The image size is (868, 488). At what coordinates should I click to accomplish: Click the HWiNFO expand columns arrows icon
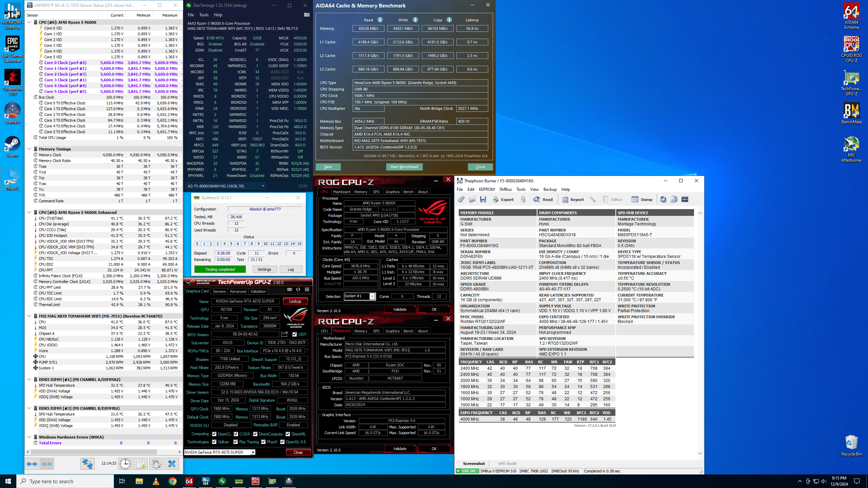coord(32,464)
